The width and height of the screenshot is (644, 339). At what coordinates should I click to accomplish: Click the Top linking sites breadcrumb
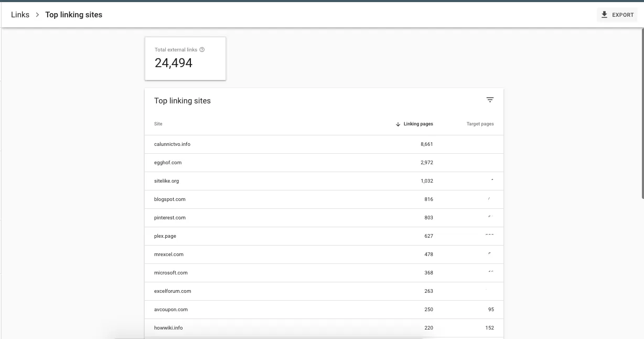[x=73, y=15]
